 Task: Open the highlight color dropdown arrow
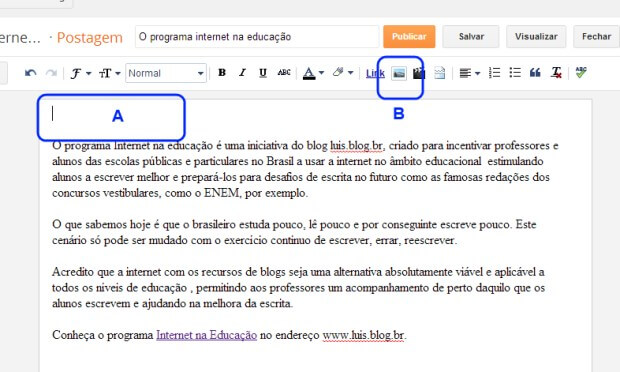[x=350, y=73]
